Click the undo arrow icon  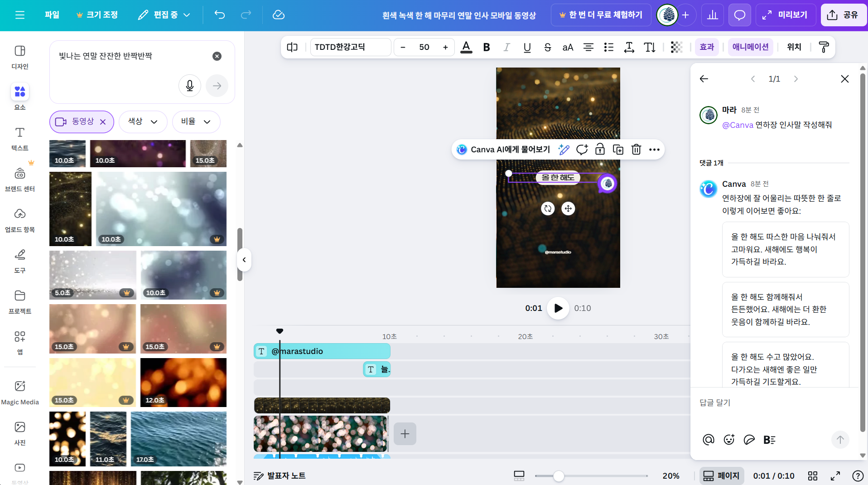pos(220,15)
